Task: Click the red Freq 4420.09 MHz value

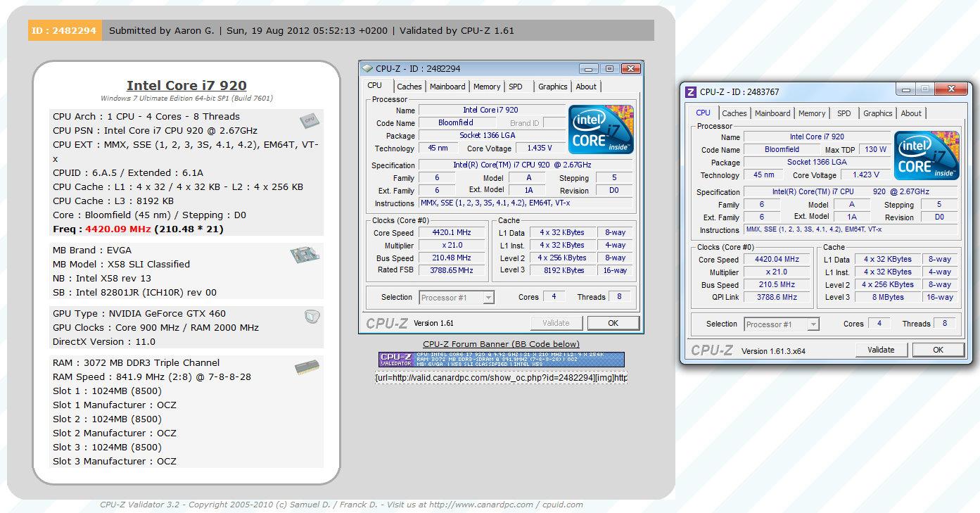Action: click(x=118, y=229)
